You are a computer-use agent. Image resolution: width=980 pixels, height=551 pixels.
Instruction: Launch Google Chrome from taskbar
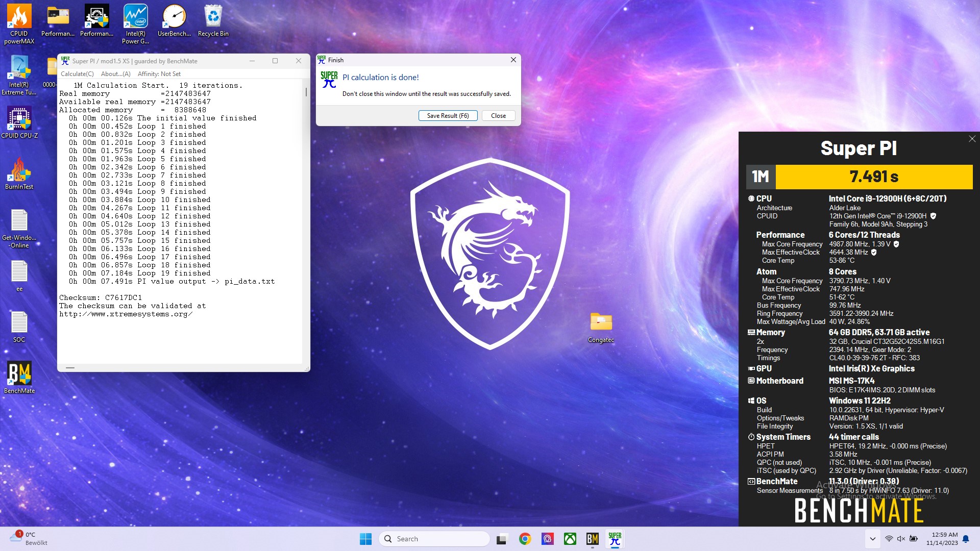tap(525, 539)
